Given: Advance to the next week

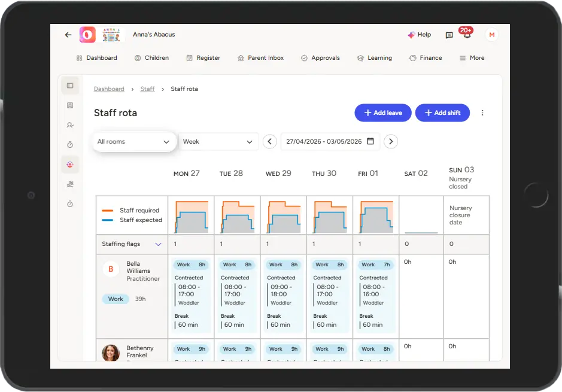Looking at the screenshot, I should (x=391, y=142).
